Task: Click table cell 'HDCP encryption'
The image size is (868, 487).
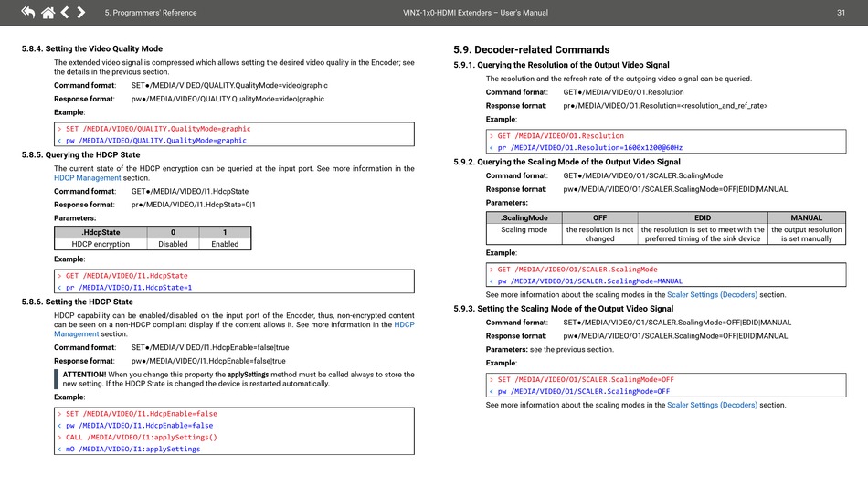Action: click(x=101, y=244)
